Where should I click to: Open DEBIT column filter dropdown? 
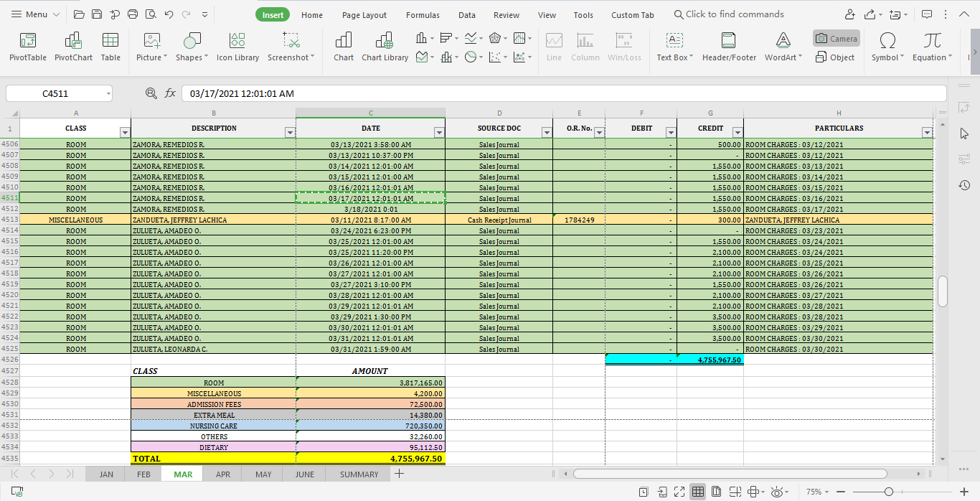671,132
